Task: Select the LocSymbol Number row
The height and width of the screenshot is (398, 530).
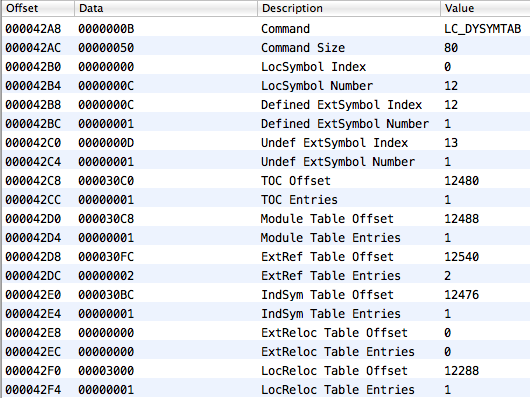Action: tap(266, 86)
